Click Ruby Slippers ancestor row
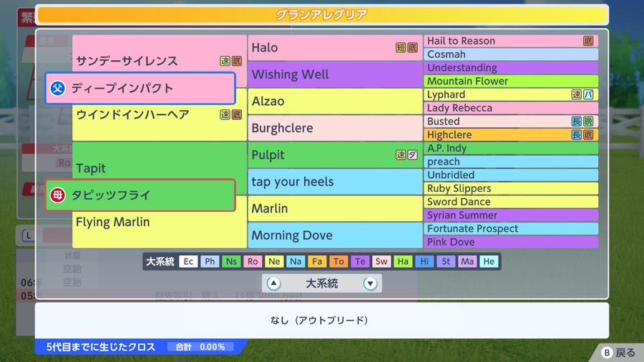The image size is (644, 362). (x=511, y=188)
